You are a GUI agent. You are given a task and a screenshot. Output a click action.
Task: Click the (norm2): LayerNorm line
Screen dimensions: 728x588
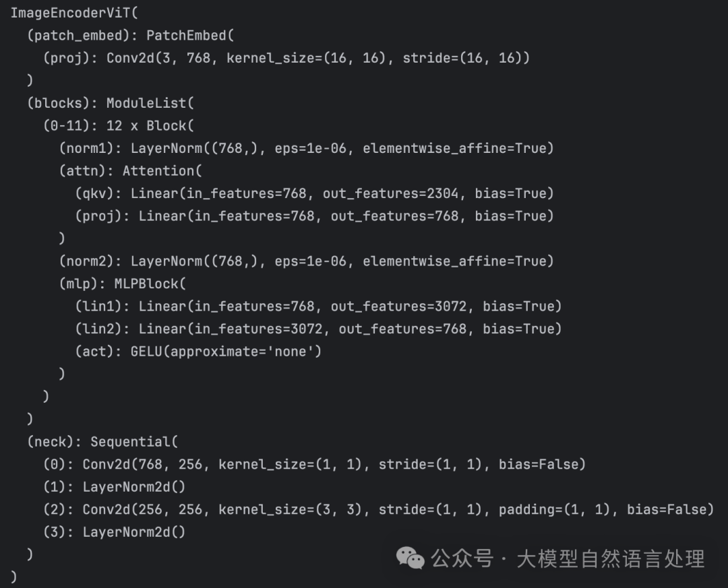tap(306, 261)
